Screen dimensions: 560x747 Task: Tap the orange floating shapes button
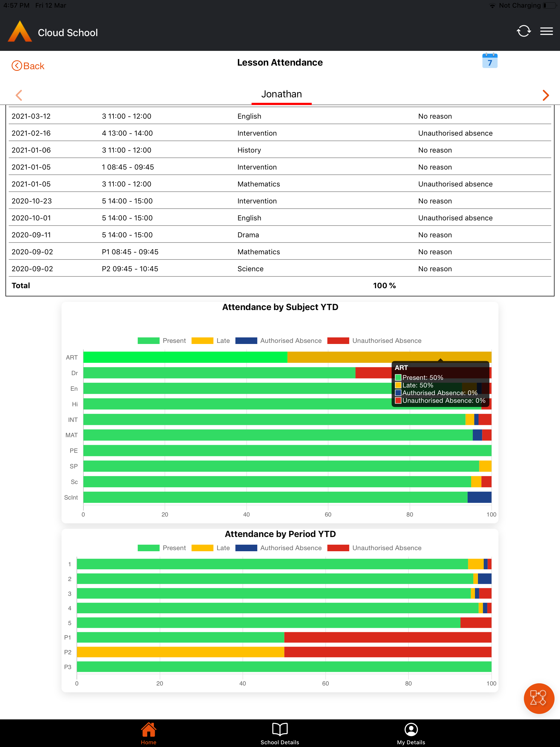[x=539, y=698]
